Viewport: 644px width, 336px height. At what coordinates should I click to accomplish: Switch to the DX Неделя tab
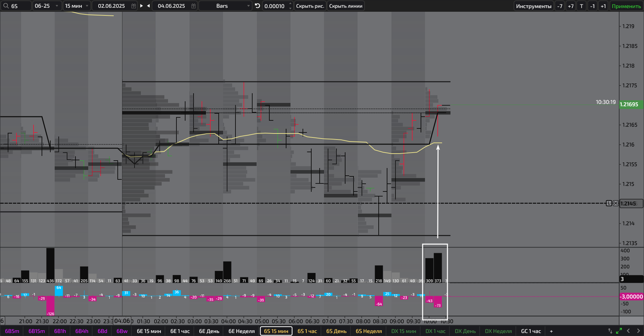(498, 331)
